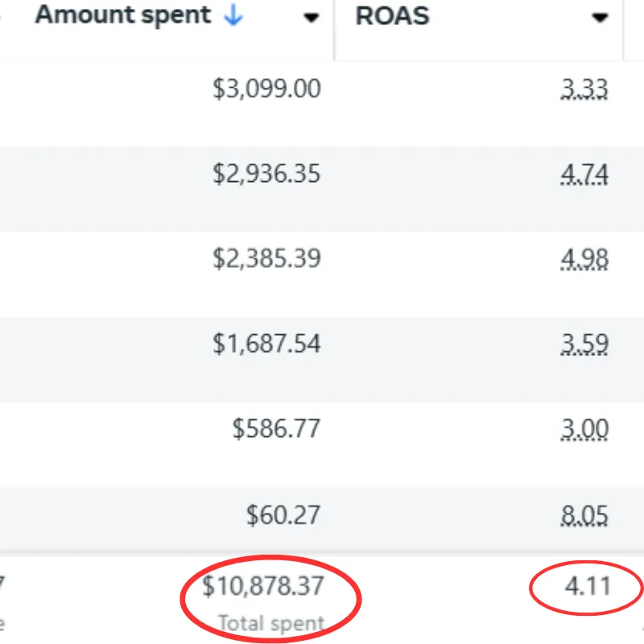
Task: Select the $60.27 amount cell
Action: (x=283, y=515)
